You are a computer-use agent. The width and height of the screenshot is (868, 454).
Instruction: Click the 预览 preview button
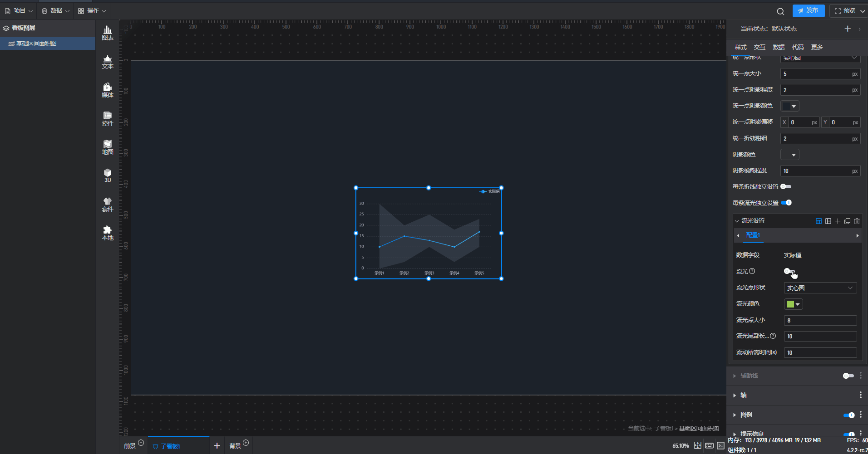click(848, 11)
